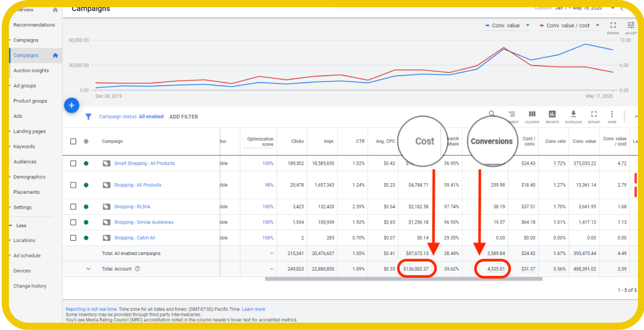
Task: Open the More options three-dot icon
Action: pyautogui.click(x=612, y=115)
